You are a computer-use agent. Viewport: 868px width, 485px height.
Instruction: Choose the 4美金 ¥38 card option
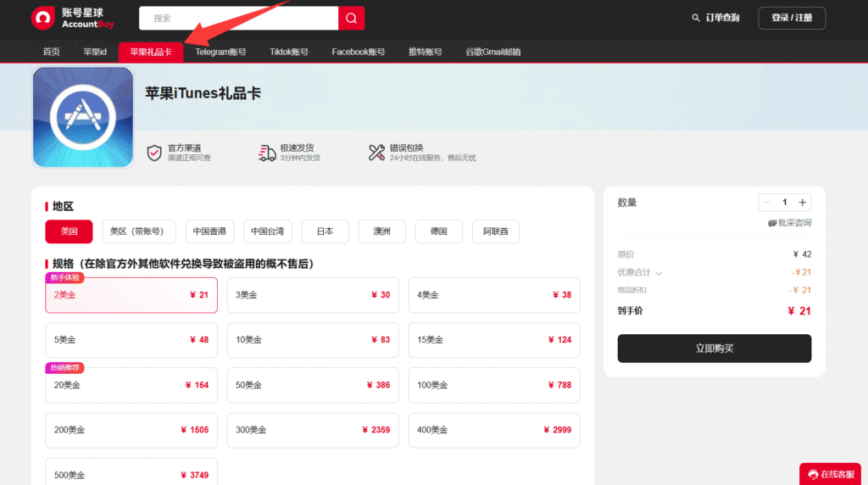pyautogui.click(x=494, y=295)
